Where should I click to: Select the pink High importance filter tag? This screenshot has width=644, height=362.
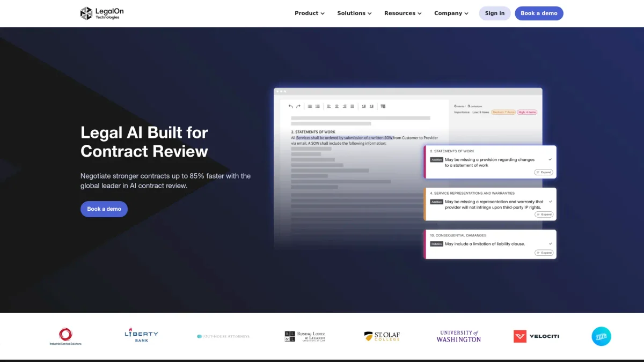click(528, 112)
